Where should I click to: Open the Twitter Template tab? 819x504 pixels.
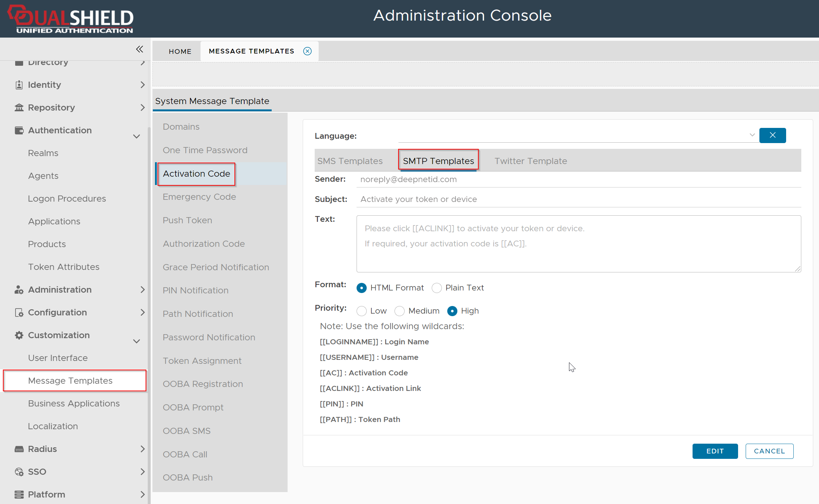click(x=531, y=161)
